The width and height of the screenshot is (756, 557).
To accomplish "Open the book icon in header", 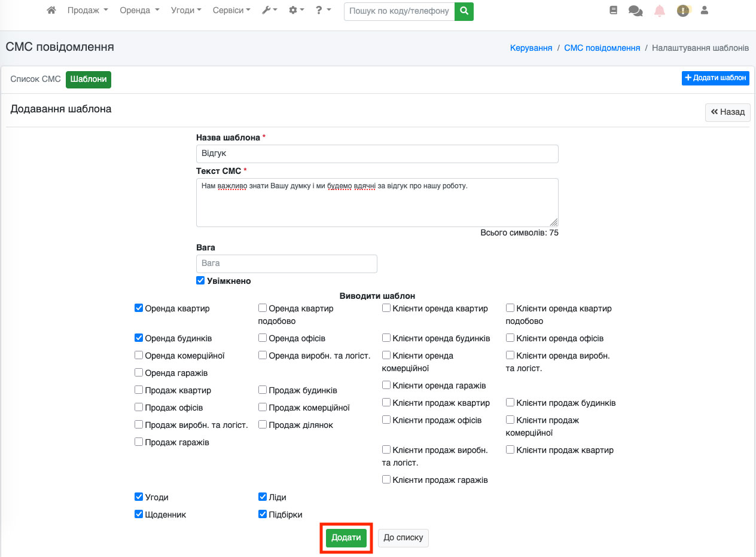I will coord(613,10).
